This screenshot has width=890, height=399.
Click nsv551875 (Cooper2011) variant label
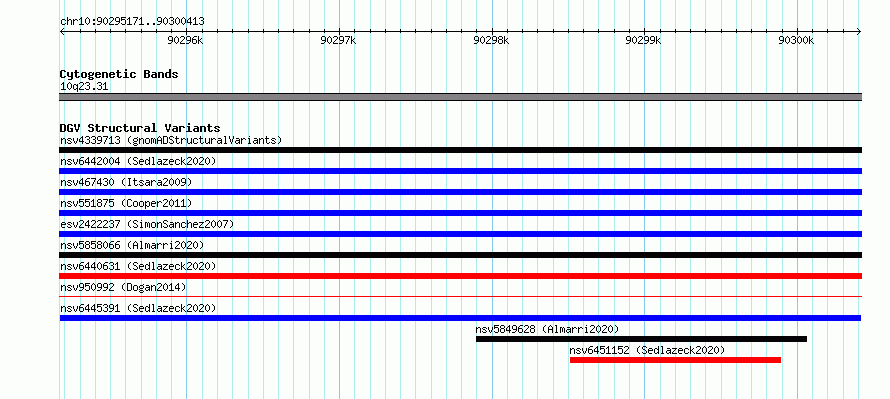click(x=126, y=203)
